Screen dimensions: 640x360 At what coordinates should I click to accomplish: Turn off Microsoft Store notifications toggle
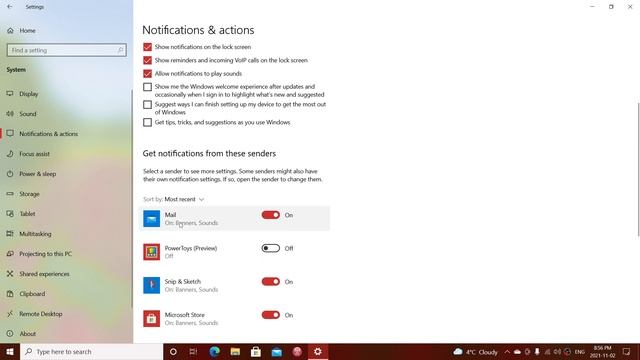pos(271,315)
